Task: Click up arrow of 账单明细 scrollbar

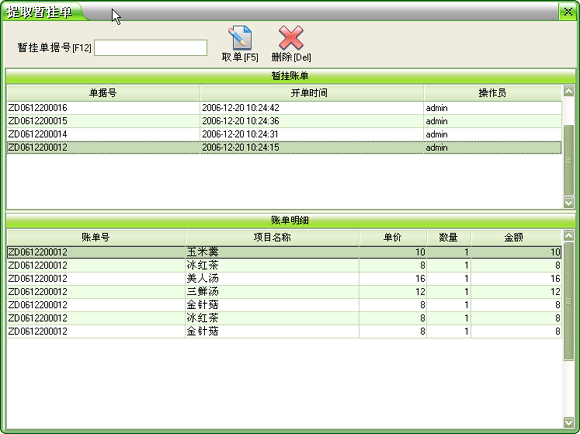Action: [x=569, y=235]
